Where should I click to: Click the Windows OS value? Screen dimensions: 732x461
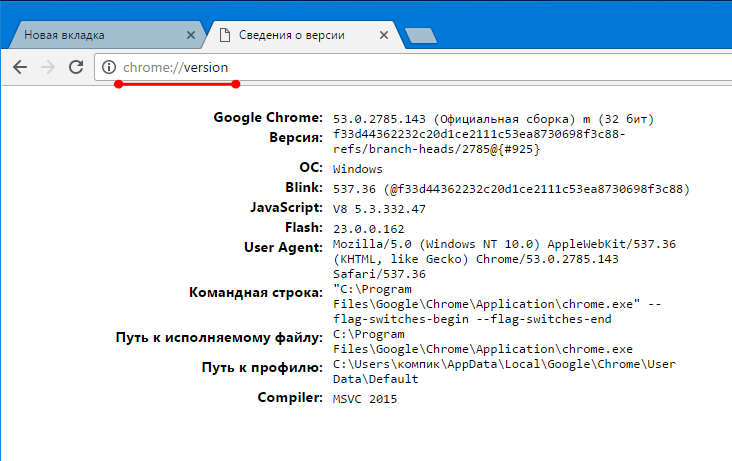(x=358, y=169)
